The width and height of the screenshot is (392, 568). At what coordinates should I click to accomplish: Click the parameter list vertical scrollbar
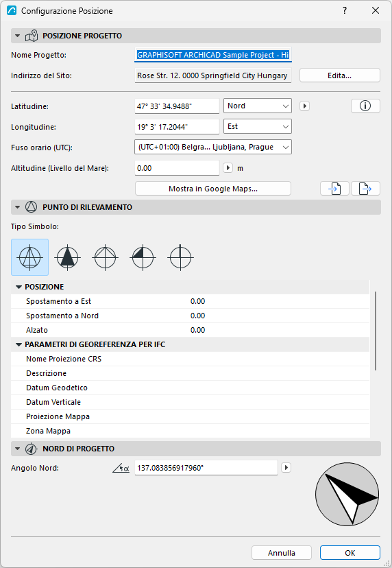tap(376, 331)
